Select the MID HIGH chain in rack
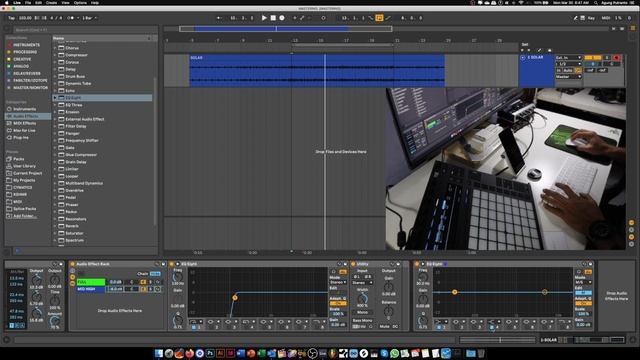 click(x=91, y=289)
